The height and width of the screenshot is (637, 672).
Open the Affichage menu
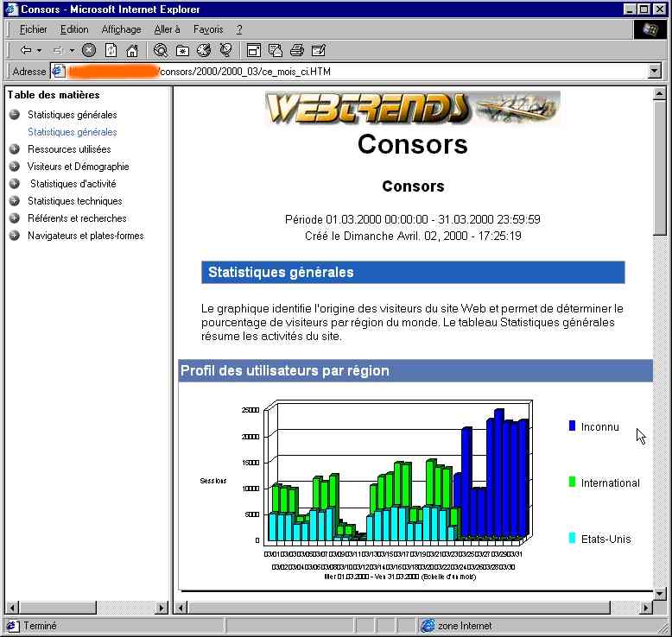tap(121, 29)
